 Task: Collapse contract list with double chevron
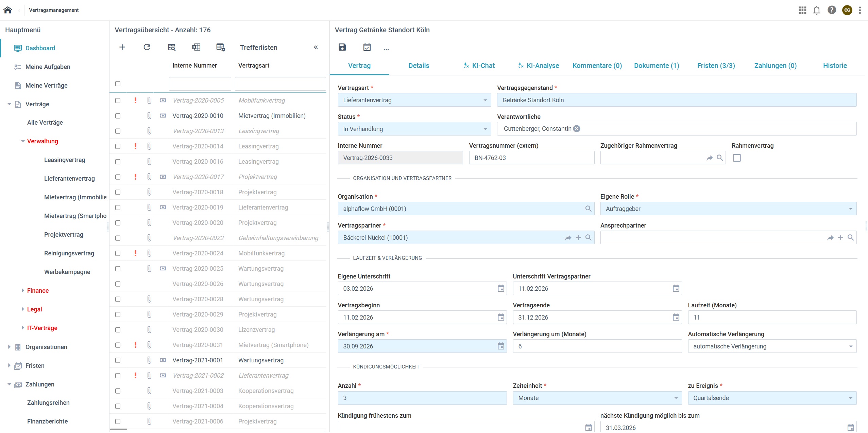pos(316,47)
